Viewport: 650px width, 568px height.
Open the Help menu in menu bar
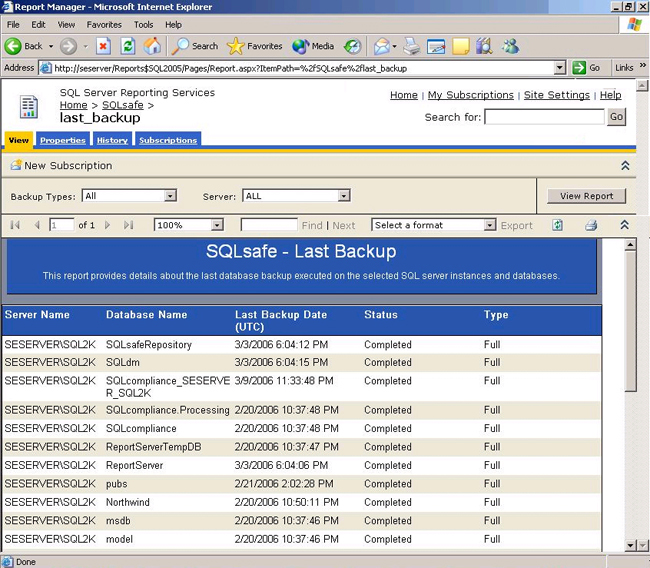173,24
